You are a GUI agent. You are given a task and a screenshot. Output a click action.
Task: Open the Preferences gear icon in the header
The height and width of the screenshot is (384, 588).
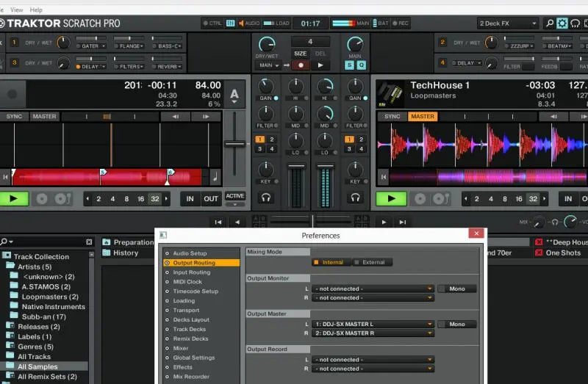(562, 23)
